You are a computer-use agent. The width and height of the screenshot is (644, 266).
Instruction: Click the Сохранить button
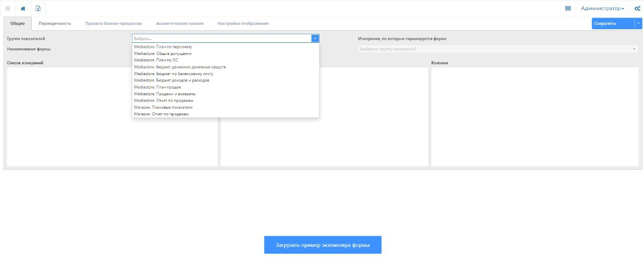[613, 23]
